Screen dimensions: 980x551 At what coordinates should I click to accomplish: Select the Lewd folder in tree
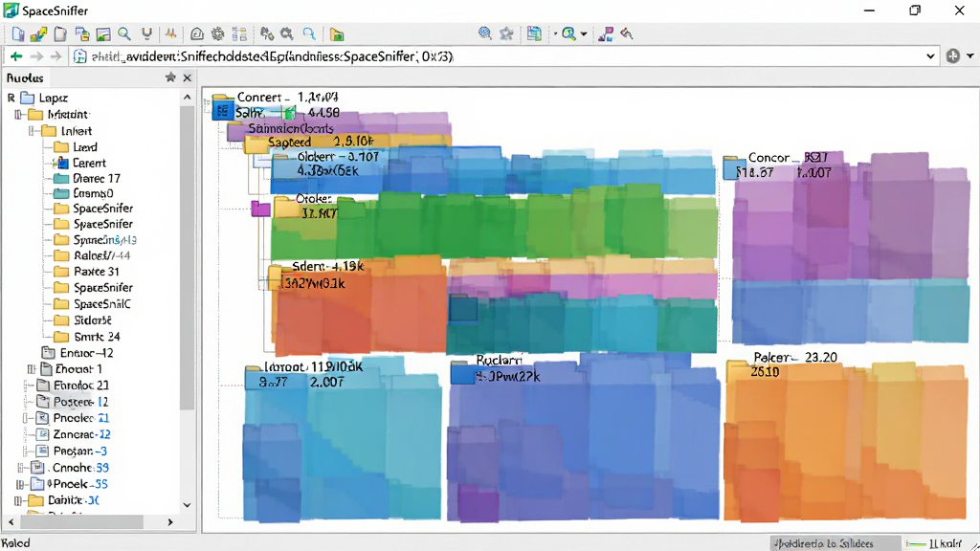point(84,146)
